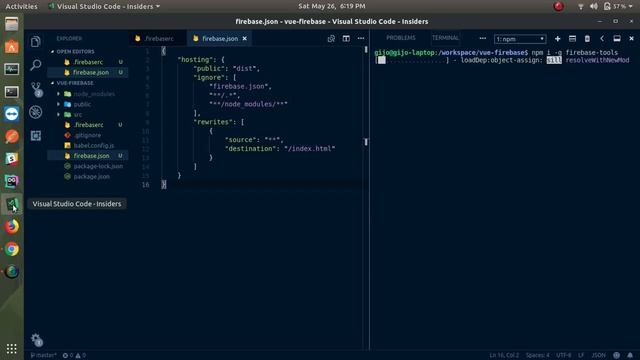Open the Explorer view in activity bar

tap(36, 42)
